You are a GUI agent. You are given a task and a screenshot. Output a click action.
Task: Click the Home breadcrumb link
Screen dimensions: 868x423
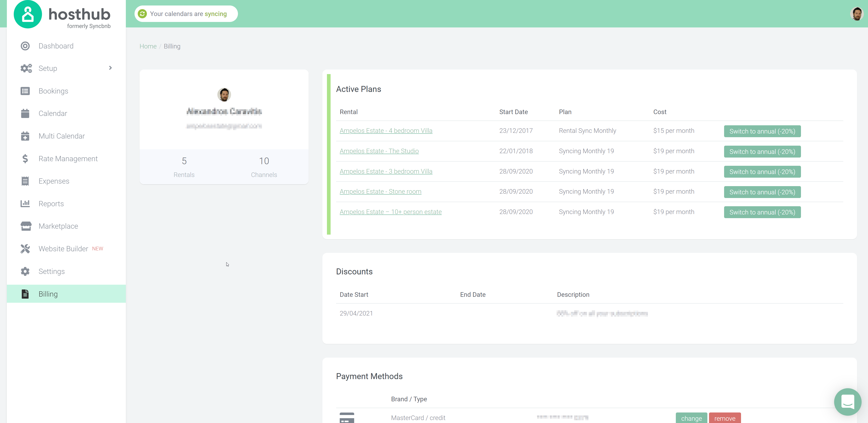coord(148,46)
